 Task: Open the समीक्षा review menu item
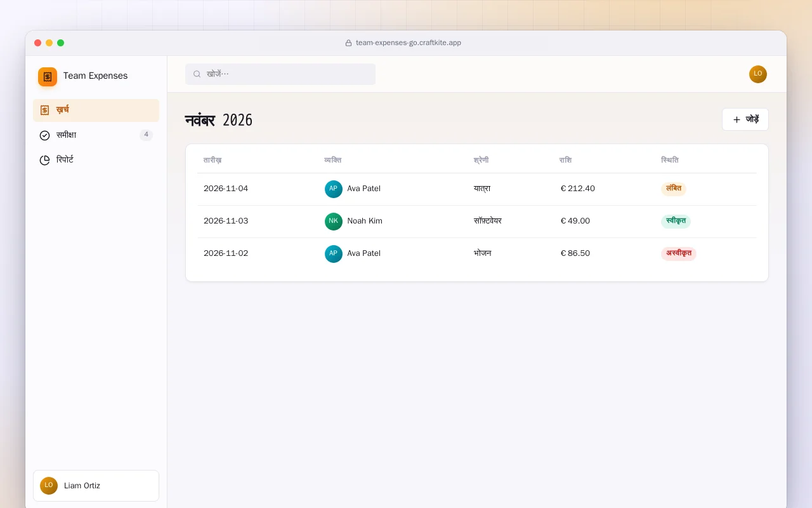tap(96, 135)
